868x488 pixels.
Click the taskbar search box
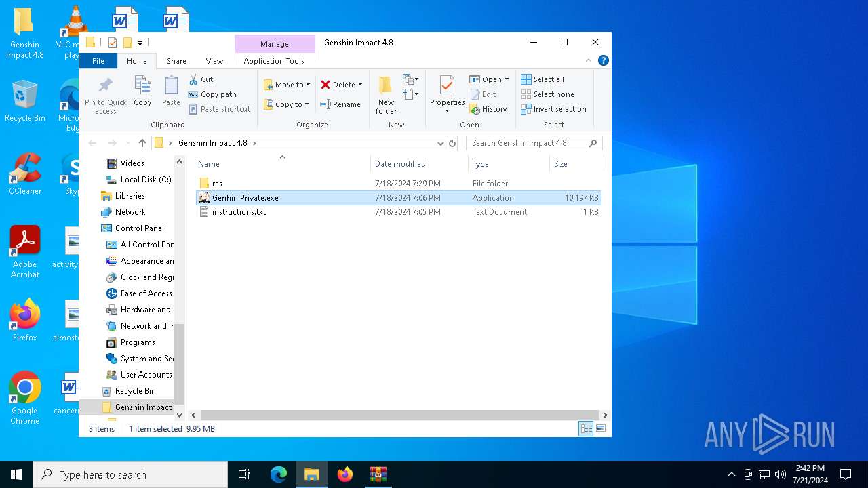tap(130, 474)
